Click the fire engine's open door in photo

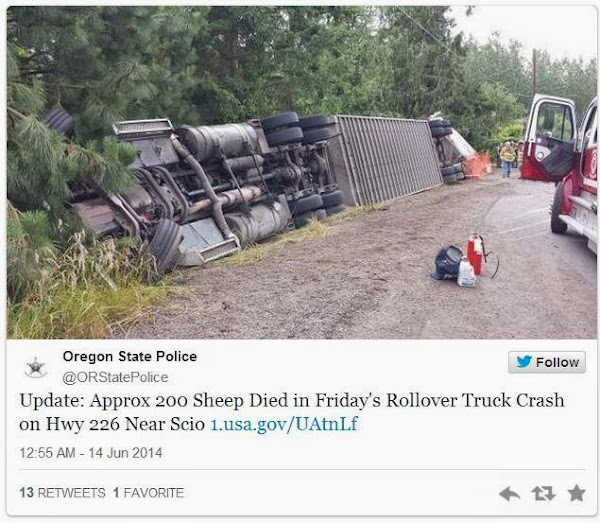549,137
